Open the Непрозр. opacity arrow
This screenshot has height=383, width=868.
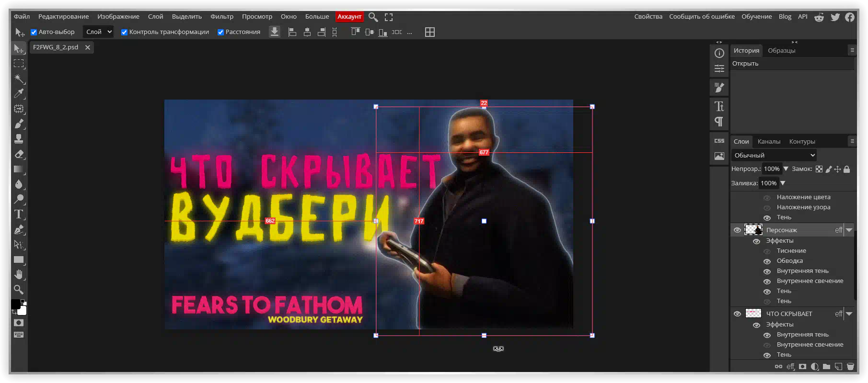[x=786, y=169]
